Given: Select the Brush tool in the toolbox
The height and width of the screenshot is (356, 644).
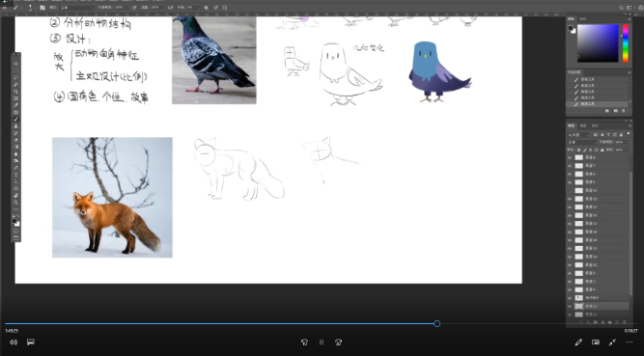Looking at the screenshot, I should click(x=16, y=119).
